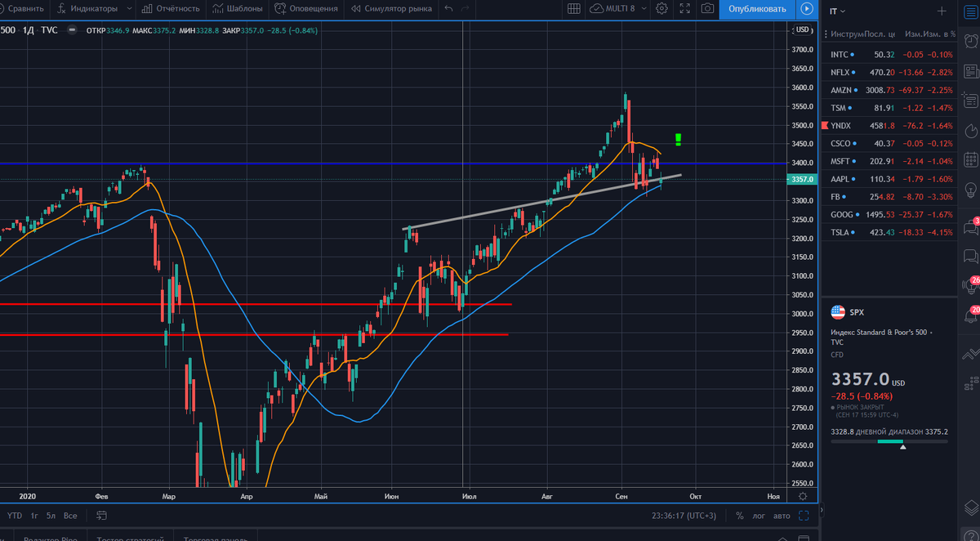Select the 1г date range
Viewport: 980px width, 541px height.
tap(34, 516)
